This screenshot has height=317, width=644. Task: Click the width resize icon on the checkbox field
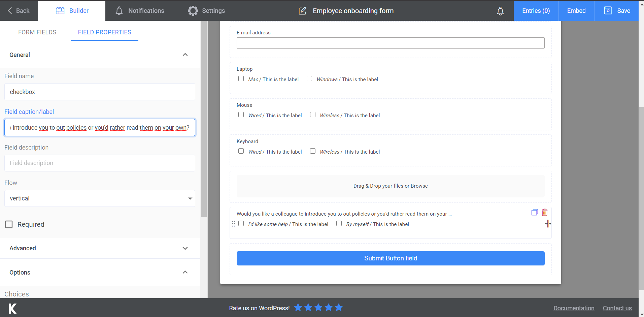(x=548, y=223)
